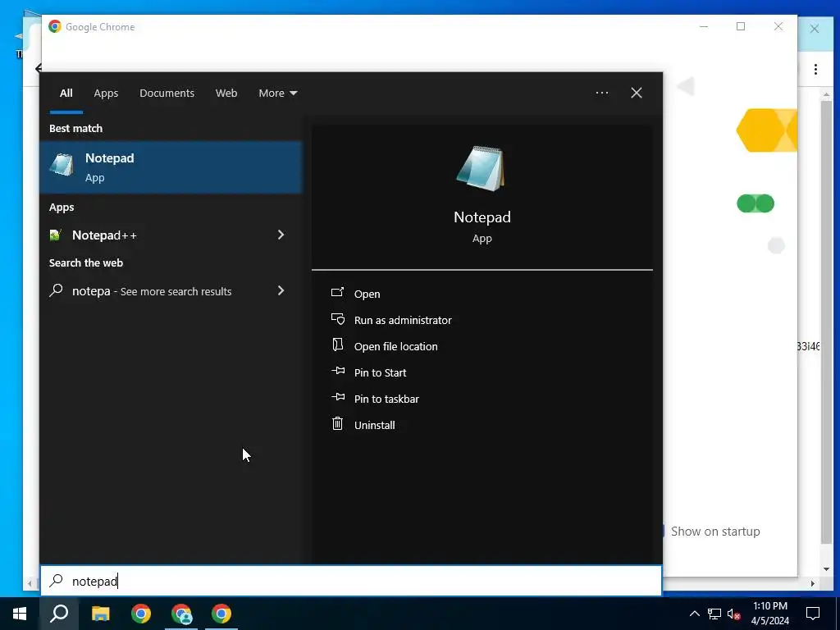
Task: Switch to the Documents search tab
Action: pos(167,93)
